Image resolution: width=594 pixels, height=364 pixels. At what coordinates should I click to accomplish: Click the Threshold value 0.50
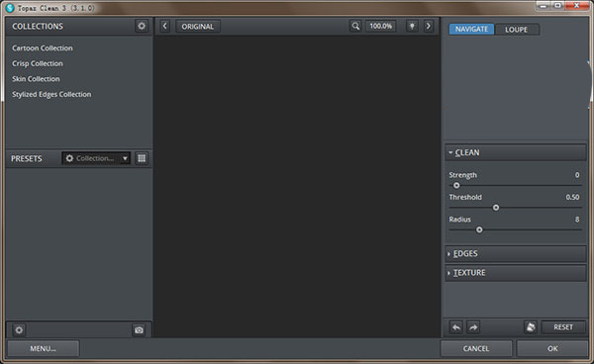tap(572, 197)
